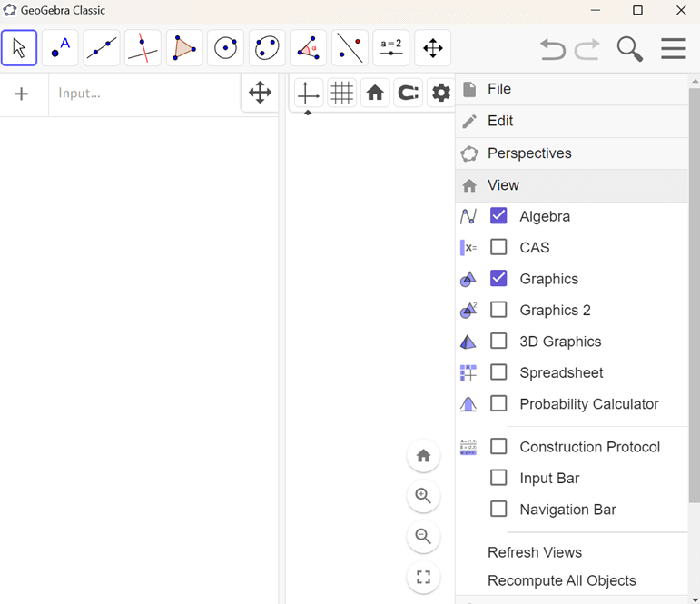Click the Algebra view move-arrows button
Viewport: 700px width, 604px height.
click(x=261, y=93)
